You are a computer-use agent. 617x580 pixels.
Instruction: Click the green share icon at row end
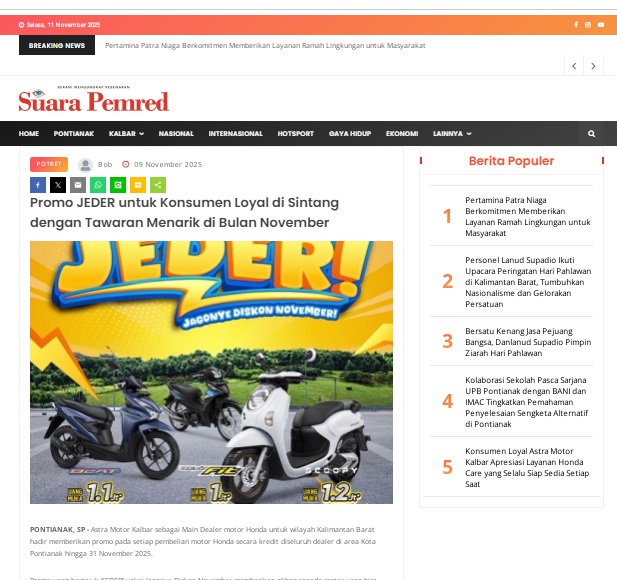[x=158, y=185]
